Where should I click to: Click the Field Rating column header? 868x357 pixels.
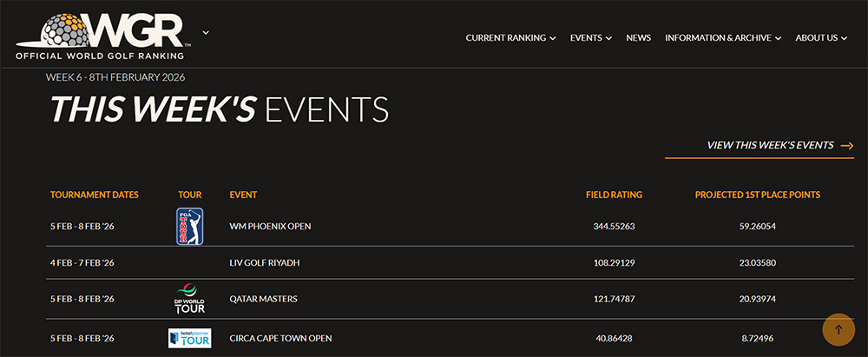pos(614,195)
